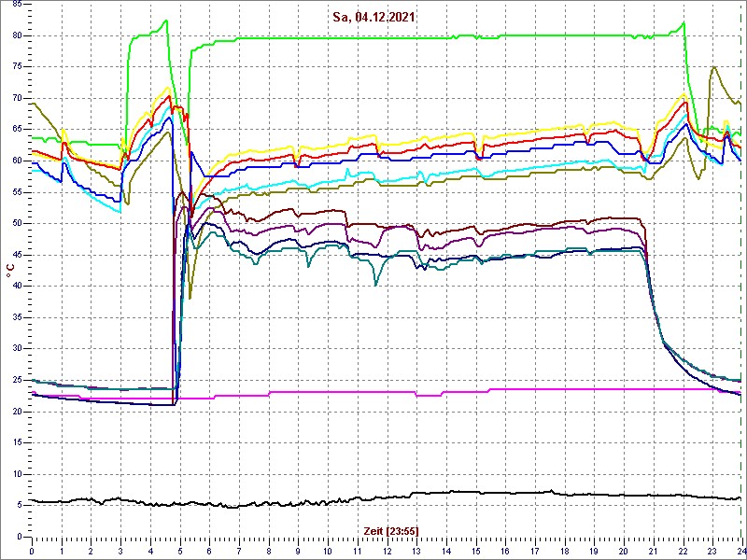Click hour label '24' on the time axis

(x=740, y=553)
